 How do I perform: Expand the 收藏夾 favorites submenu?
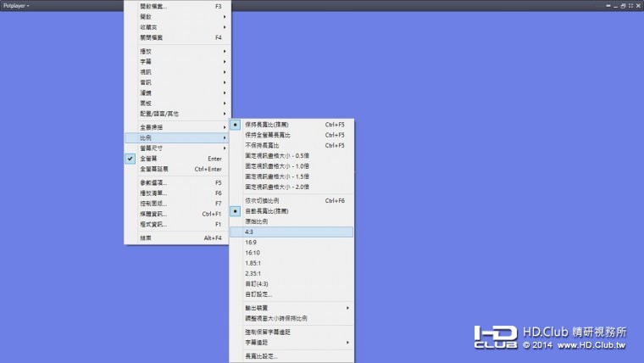[x=177, y=27]
